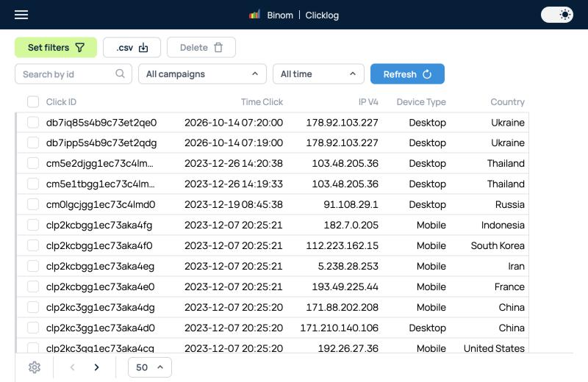The width and height of the screenshot is (588, 382).
Task: Check the row db7ipp5s4b9c73et2qdg
Action: coord(33,143)
